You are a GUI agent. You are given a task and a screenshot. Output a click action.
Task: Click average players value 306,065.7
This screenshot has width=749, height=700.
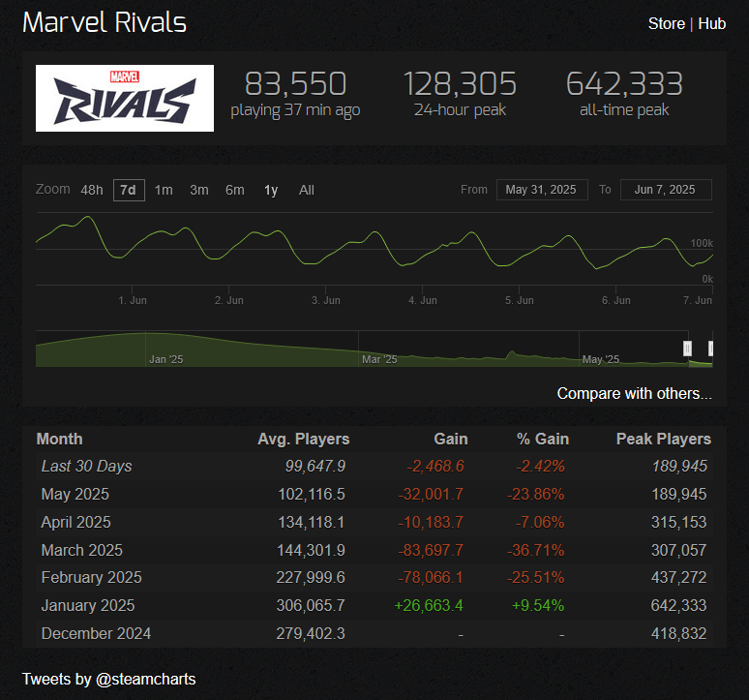311,605
